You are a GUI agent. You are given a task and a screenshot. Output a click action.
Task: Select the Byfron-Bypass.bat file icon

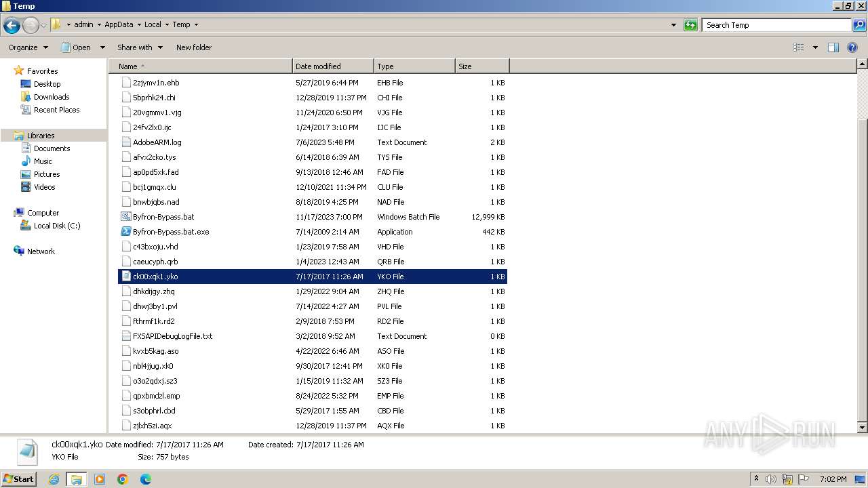(x=125, y=217)
